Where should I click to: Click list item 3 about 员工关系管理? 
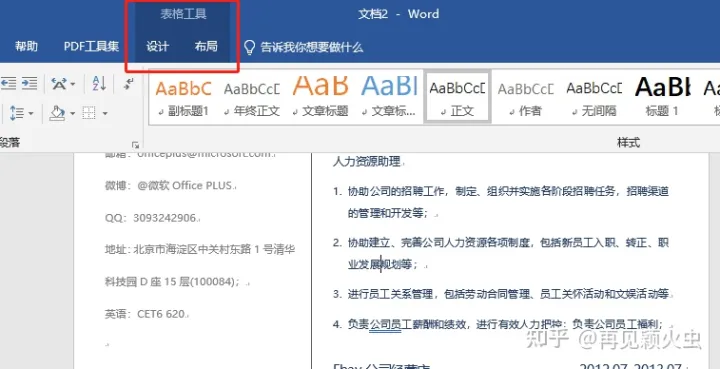coord(501,294)
